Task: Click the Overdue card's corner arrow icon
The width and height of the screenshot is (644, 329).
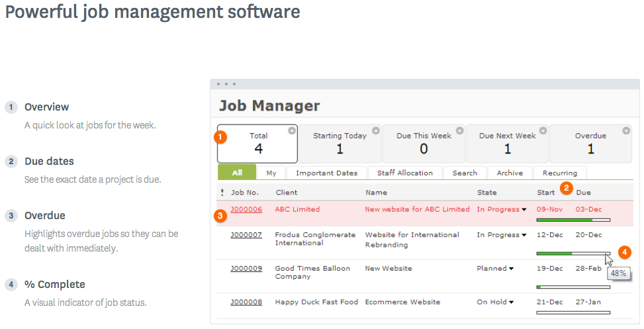Action: click(x=626, y=131)
